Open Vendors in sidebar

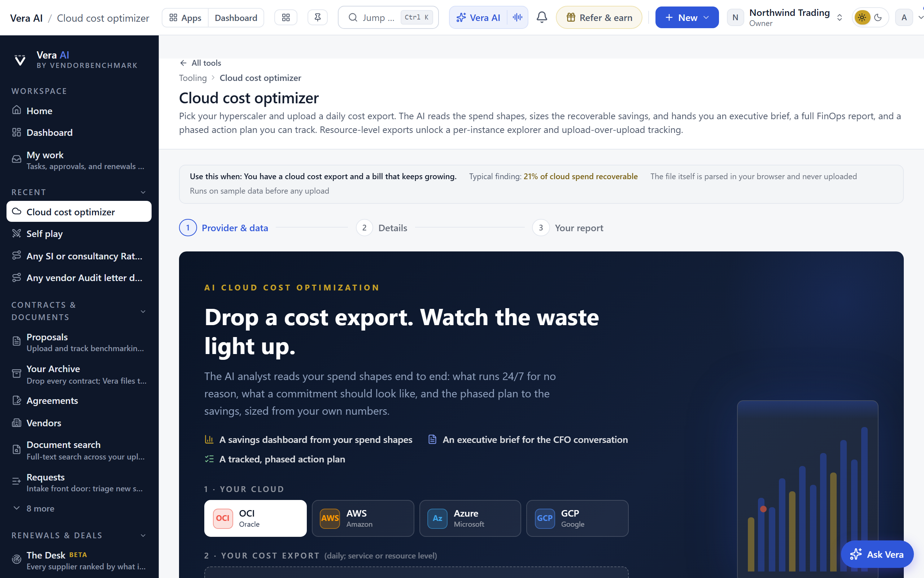79,423
